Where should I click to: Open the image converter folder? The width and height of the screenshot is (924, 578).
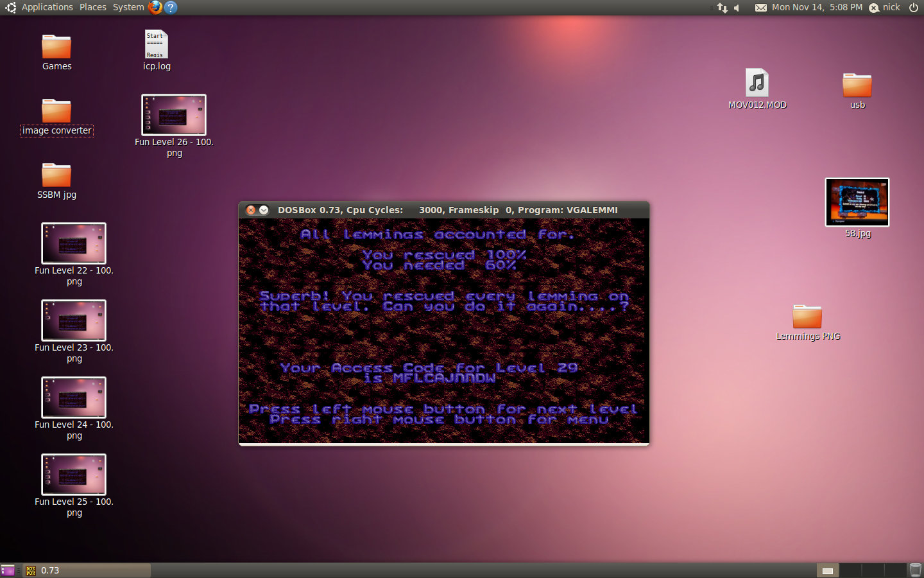56,112
